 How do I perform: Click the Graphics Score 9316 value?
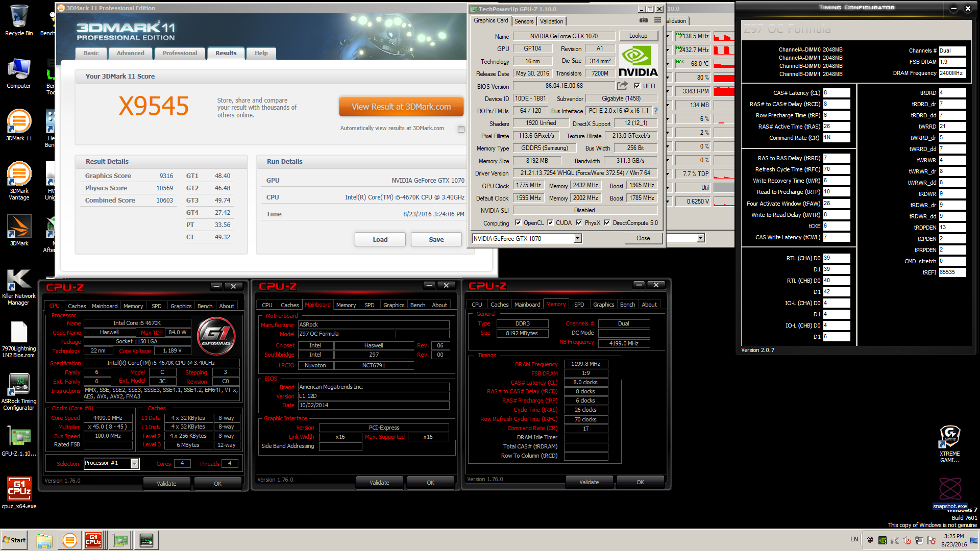[x=166, y=176]
